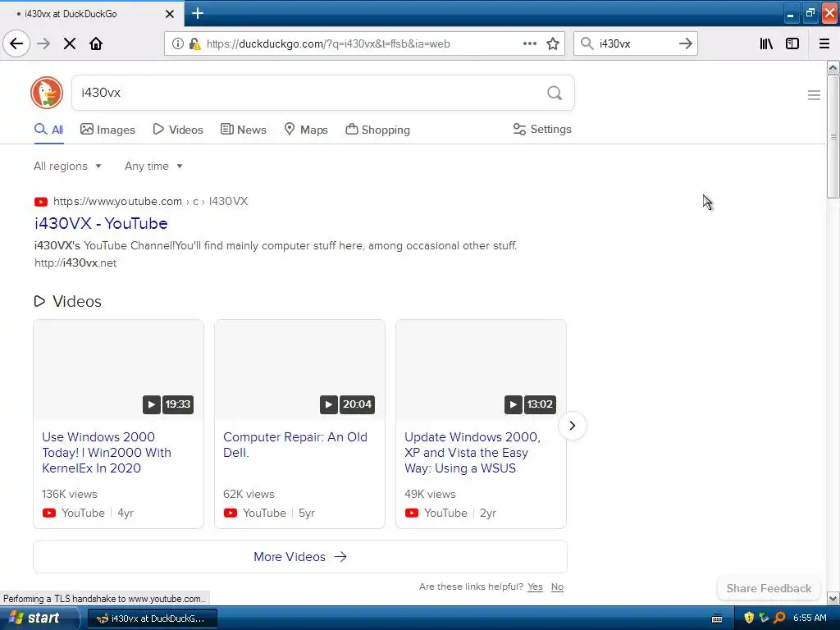Play the 19:33 video thumbnail
The height and width of the screenshot is (630, 840).
click(x=118, y=370)
